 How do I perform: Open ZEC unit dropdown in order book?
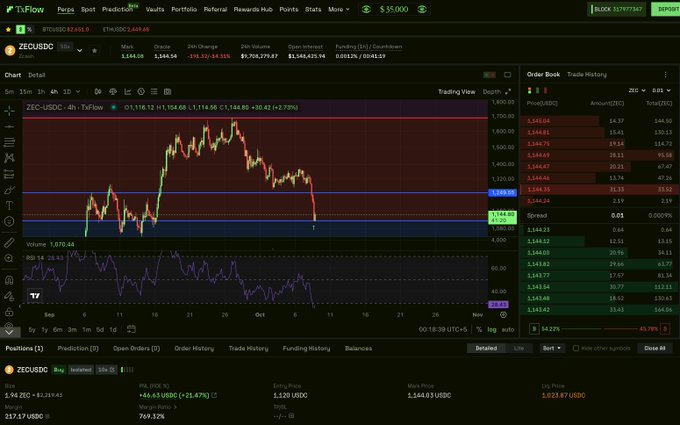(x=637, y=90)
